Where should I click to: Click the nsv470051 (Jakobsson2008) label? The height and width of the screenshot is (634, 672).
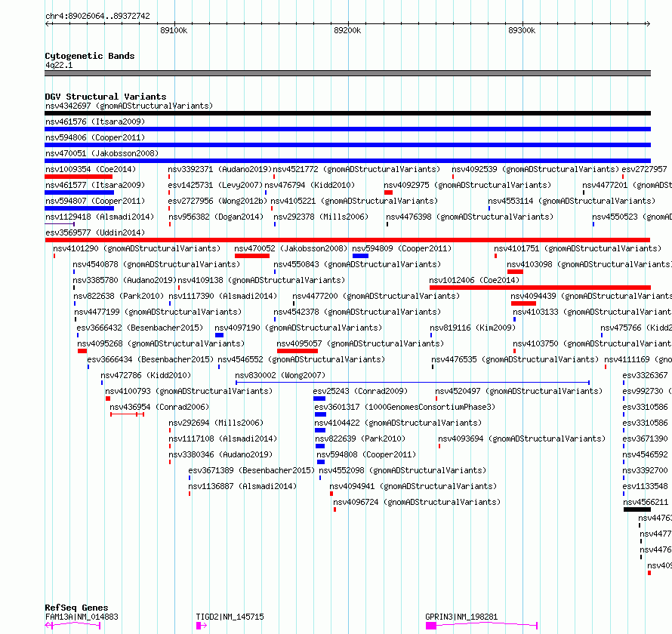pos(102,153)
